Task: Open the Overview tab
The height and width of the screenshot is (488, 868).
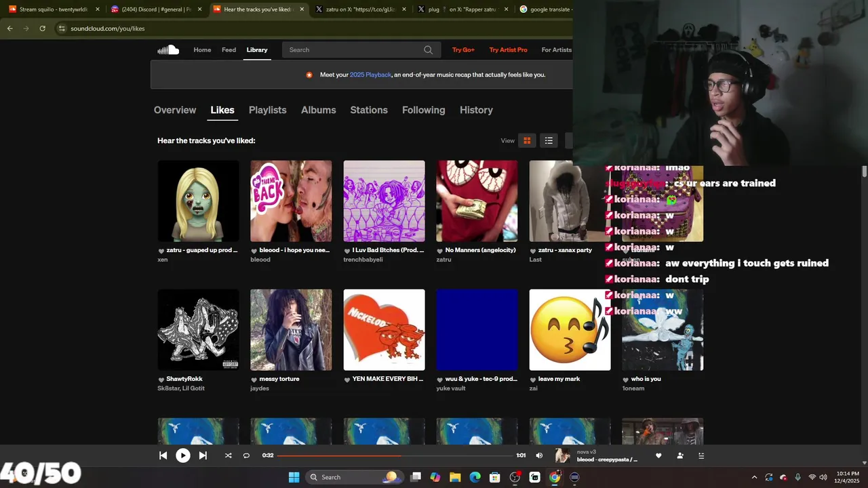Action: click(x=175, y=110)
